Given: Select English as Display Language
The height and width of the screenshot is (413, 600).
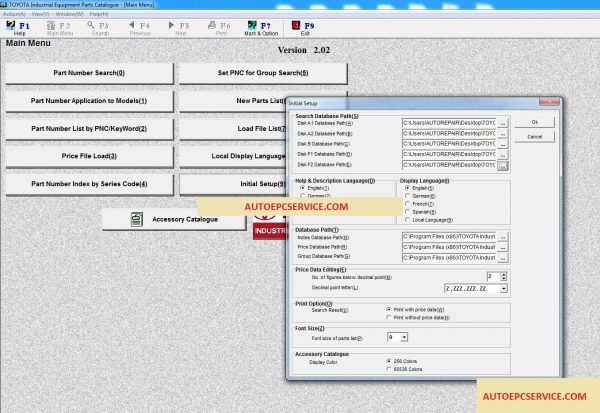Looking at the screenshot, I should [408, 188].
